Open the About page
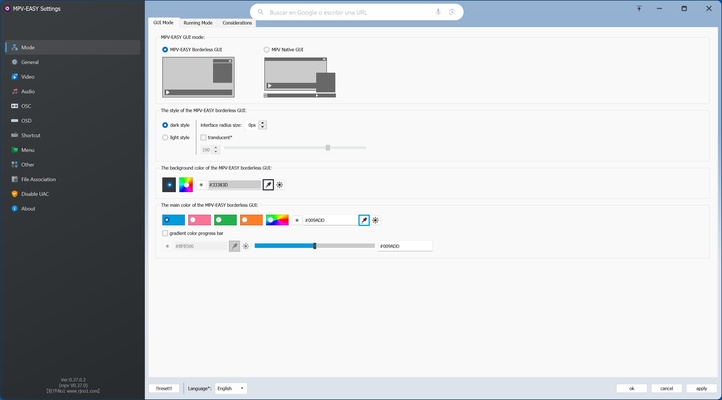Screen dimensions: 722x400 coord(73,209)
